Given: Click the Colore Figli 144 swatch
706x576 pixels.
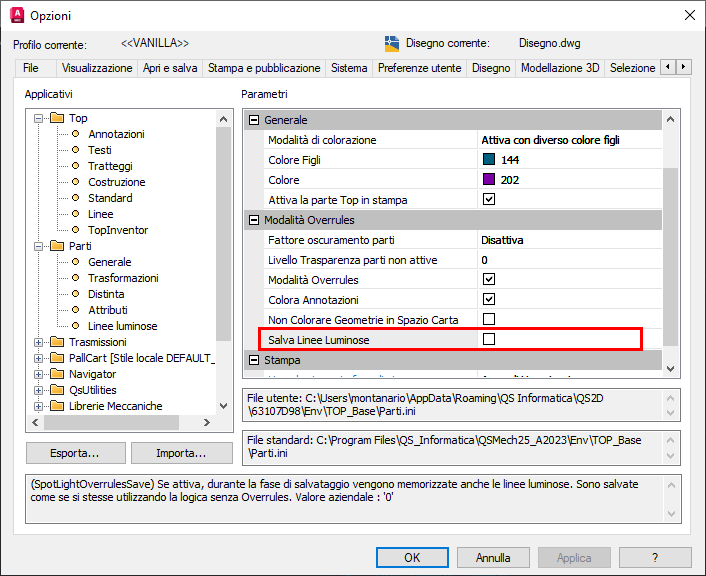Looking at the screenshot, I should 489,160.
